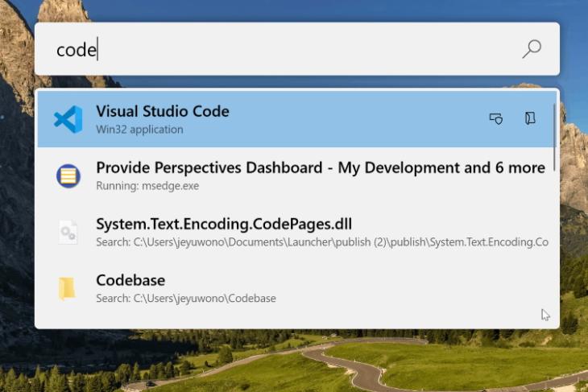
Task: Click the Codebase folder icon
Action: [x=67, y=288]
